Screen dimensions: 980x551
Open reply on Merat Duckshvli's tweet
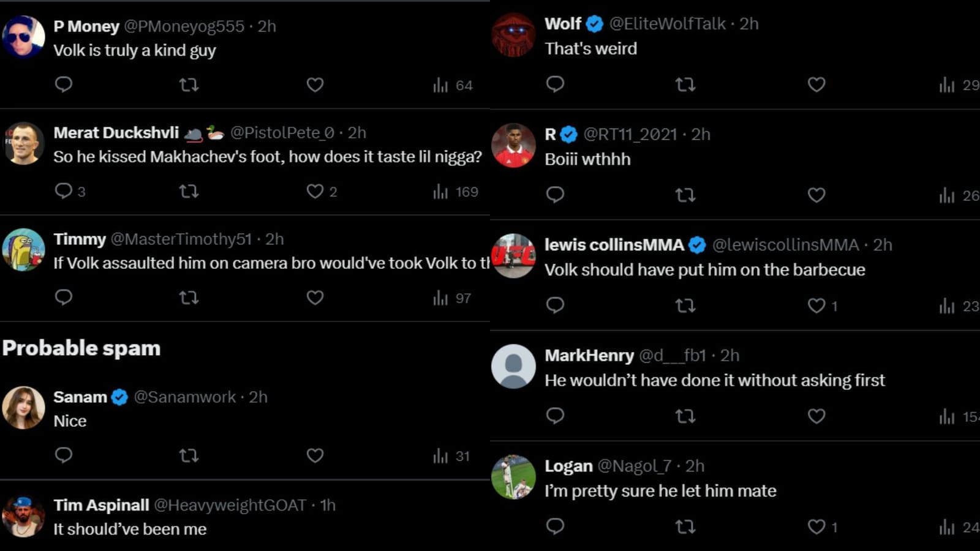64,192
